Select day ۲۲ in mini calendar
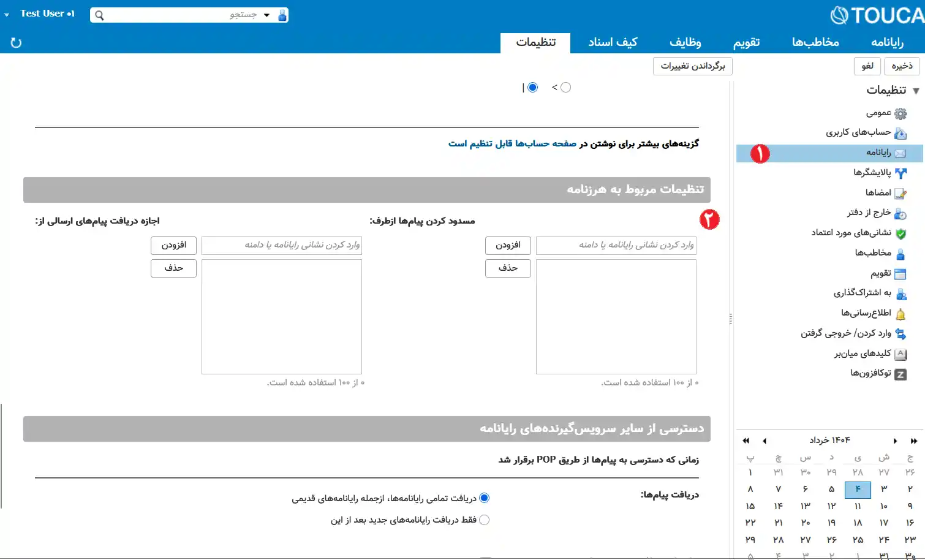The height and width of the screenshot is (560, 925). [x=750, y=523]
